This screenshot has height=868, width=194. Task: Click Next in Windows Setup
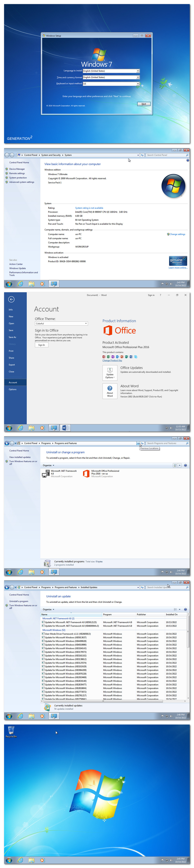(x=144, y=104)
